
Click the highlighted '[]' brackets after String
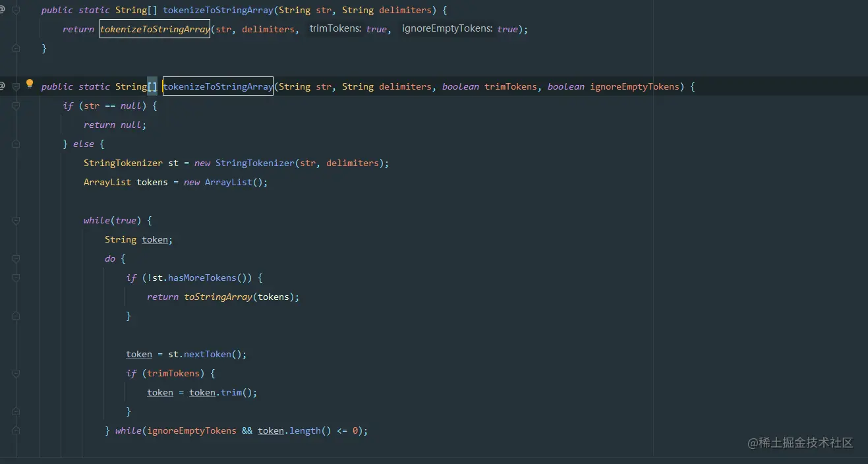[x=152, y=86]
